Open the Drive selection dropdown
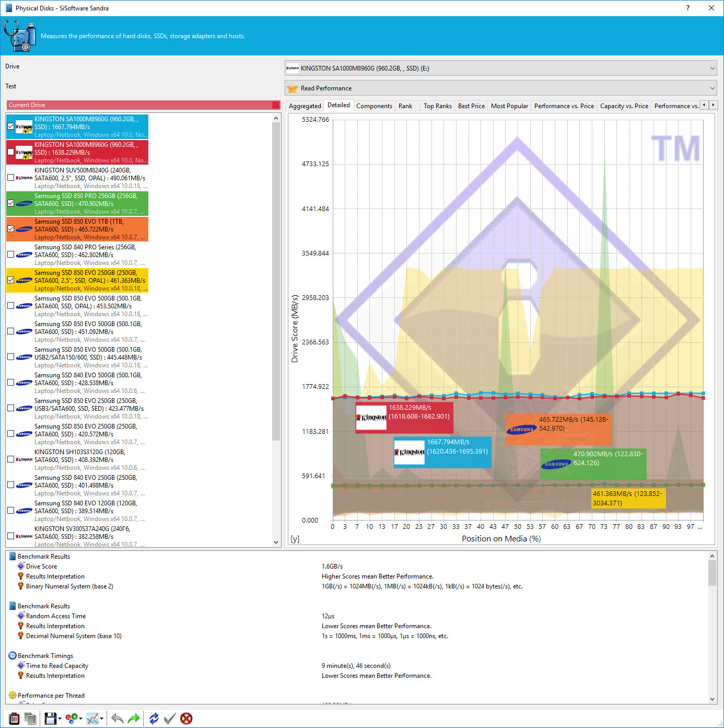The height and width of the screenshot is (728, 724). pos(501,68)
